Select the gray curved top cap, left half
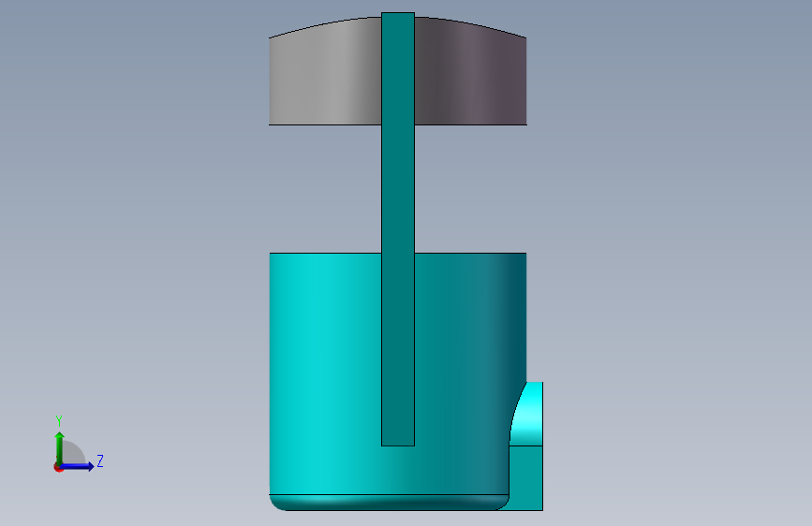Image resolution: width=812 pixels, height=526 pixels. (325, 72)
